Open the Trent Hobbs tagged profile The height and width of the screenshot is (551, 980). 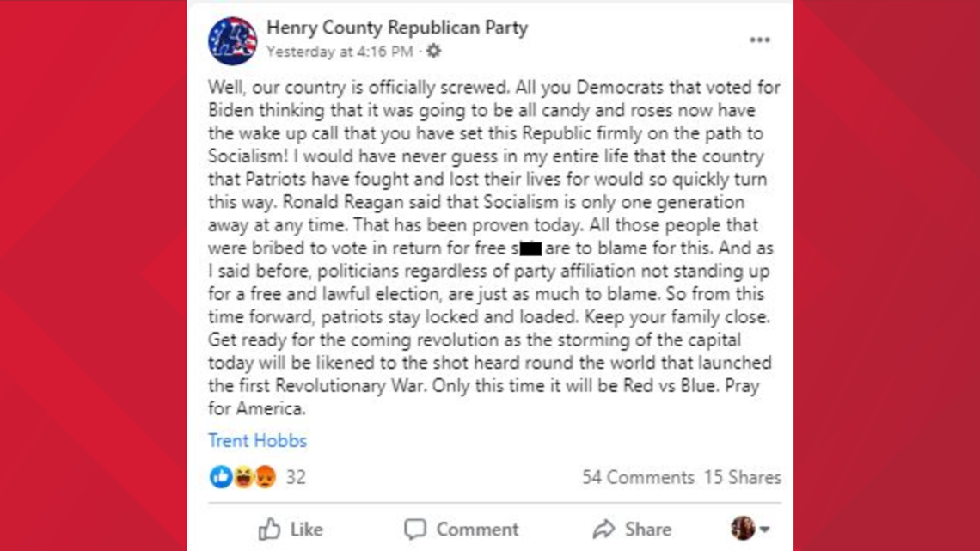pyautogui.click(x=257, y=440)
